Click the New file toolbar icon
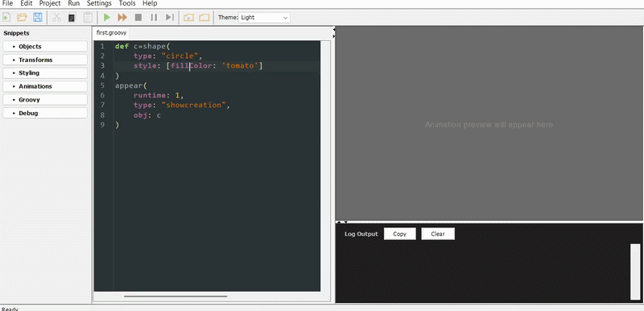The image size is (644, 311). (6, 17)
